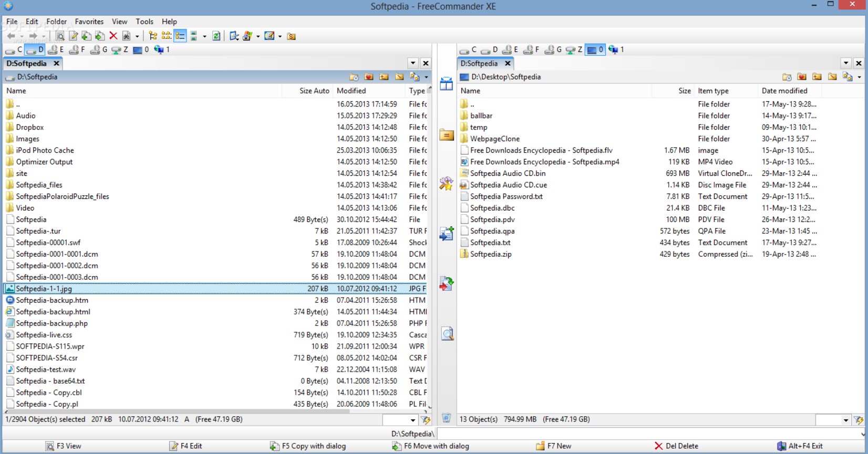Click the Del Delete button
868x454 pixels.
click(676, 446)
